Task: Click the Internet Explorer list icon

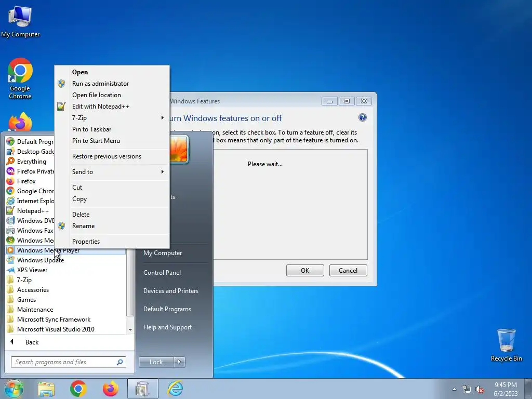Action: (10, 201)
